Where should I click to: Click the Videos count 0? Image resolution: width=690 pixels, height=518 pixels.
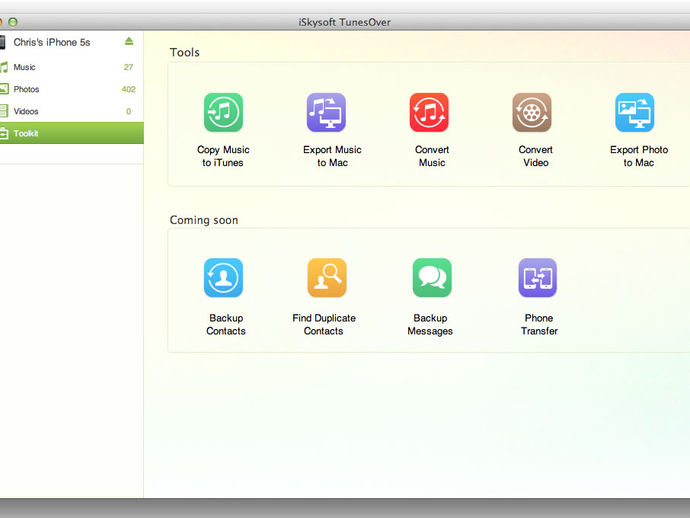tap(128, 111)
